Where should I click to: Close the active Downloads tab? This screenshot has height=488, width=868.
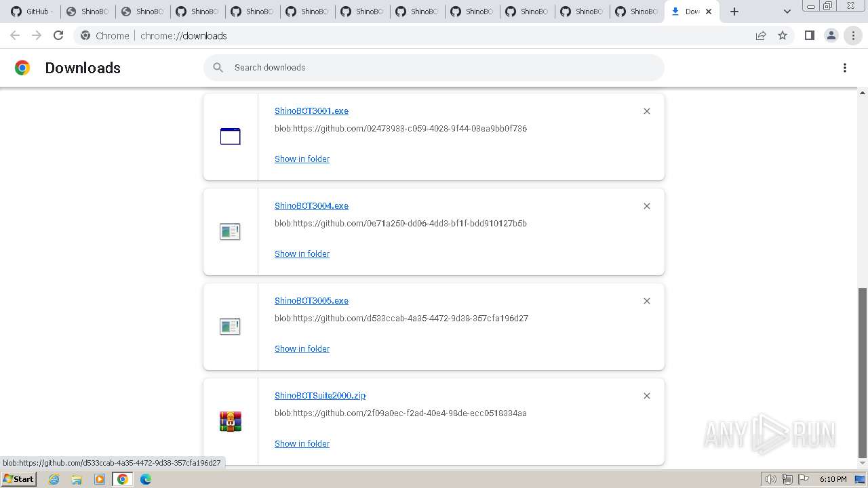pyautogui.click(x=709, y=12)
